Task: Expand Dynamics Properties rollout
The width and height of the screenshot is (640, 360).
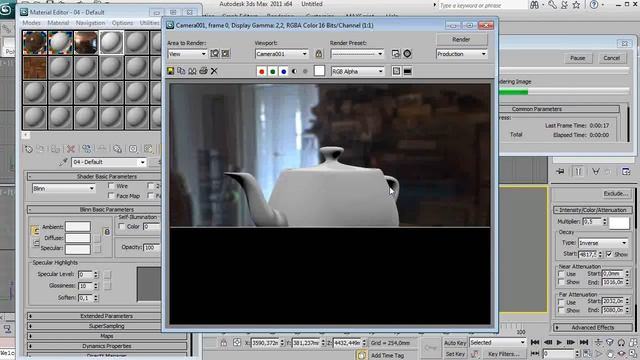Action: point(107,346)
